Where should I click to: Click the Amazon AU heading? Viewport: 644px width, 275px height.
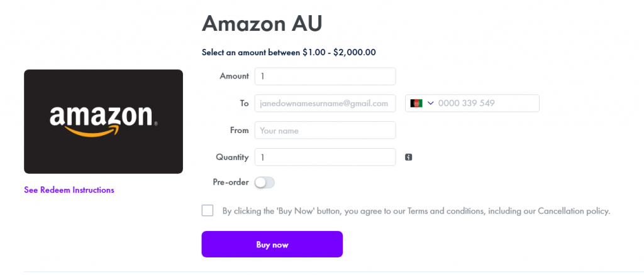tap(262, 24)
